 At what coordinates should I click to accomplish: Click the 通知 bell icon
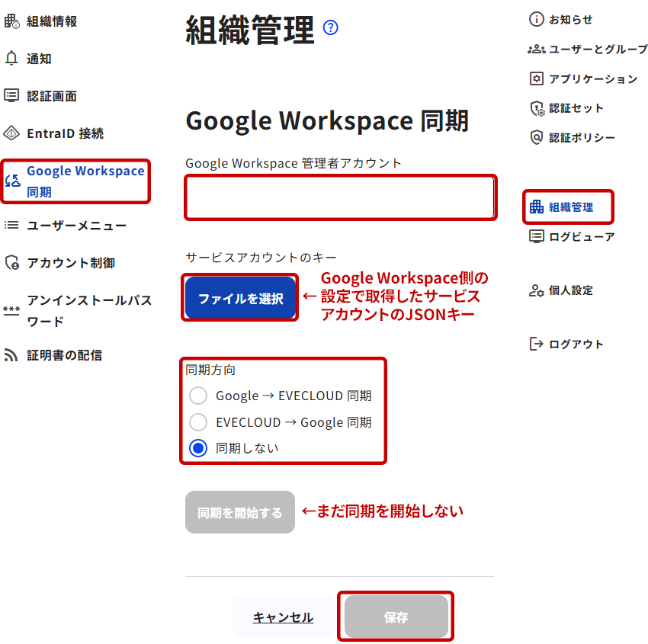(x=11, y=59)
